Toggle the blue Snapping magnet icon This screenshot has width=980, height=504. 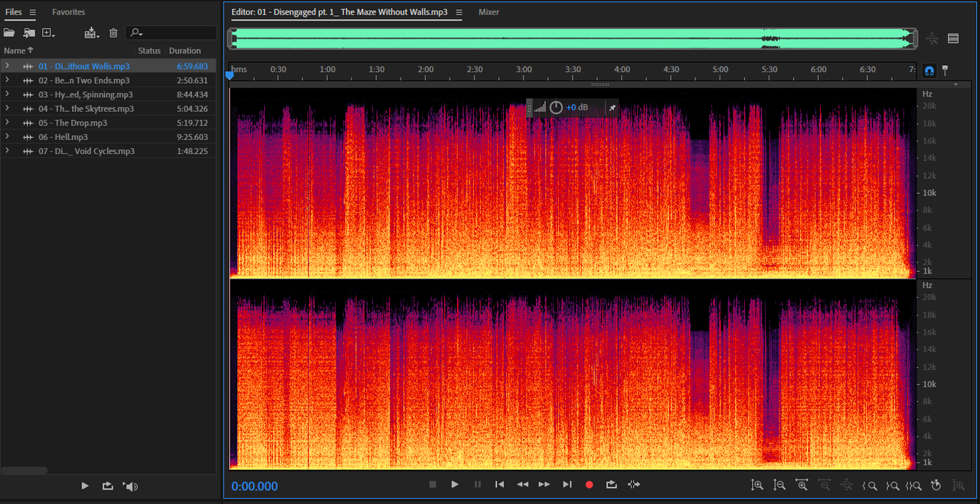(x=929, y=70)
